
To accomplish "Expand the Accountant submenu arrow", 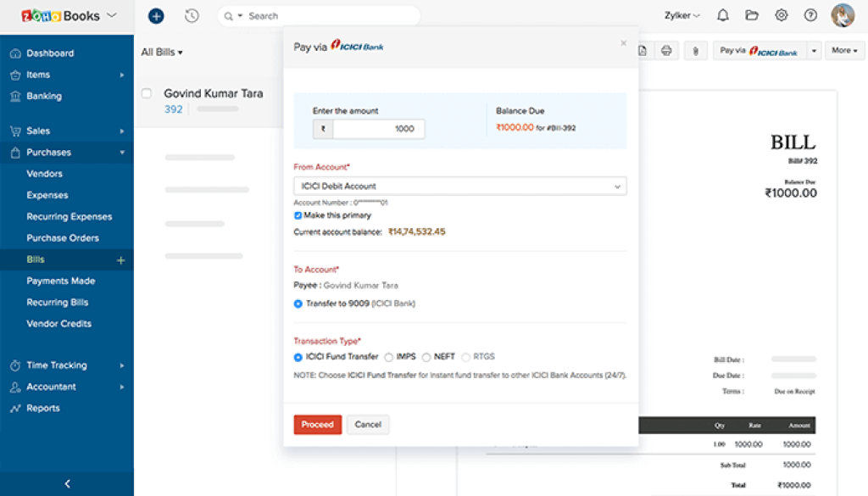I will [x=122, y=387].
